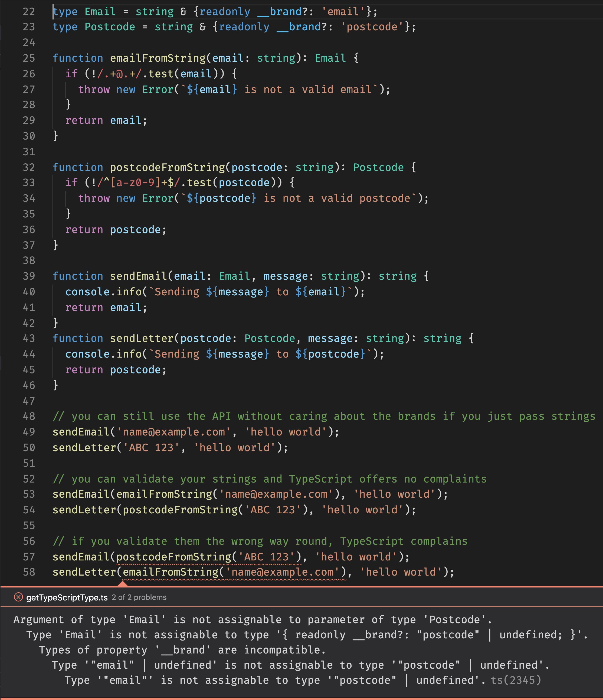Screen dimensions: 603x700
Task: Click line number 58 in the gutter
Action: click(29, 572)
